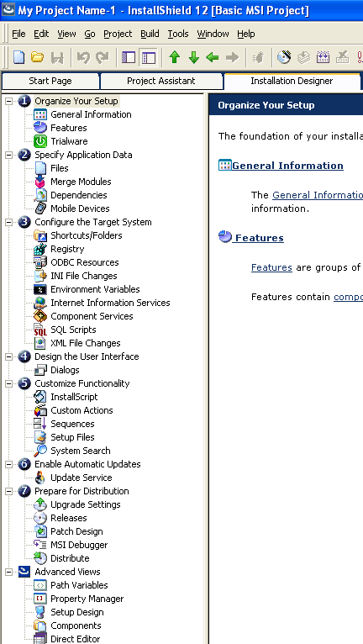Open the Features heading link

[259, 238]
